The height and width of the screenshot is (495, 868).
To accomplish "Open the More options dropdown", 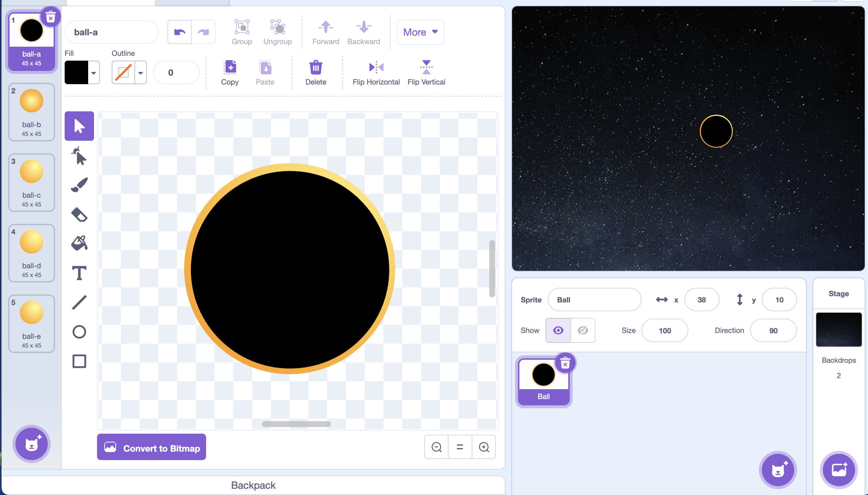I will coord(420,32).
